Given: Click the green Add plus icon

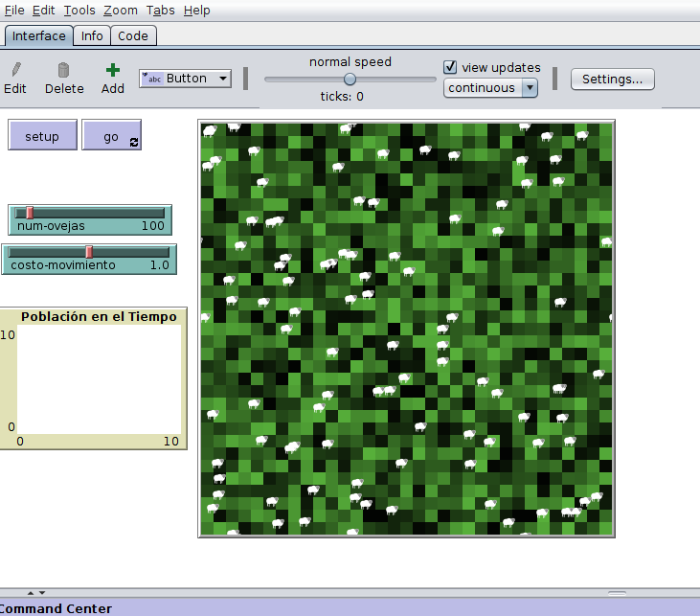Looking at the screenshot, I should click(113, 70).
